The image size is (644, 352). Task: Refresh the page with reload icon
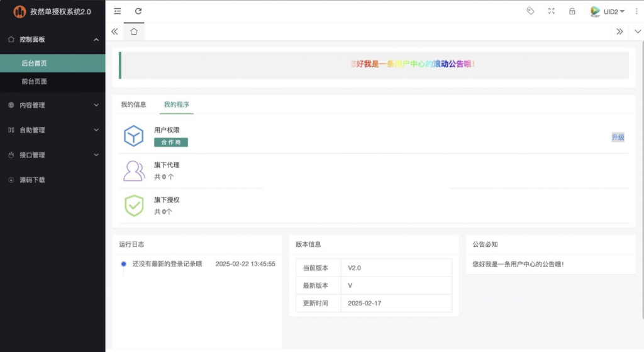pos(138,11)
